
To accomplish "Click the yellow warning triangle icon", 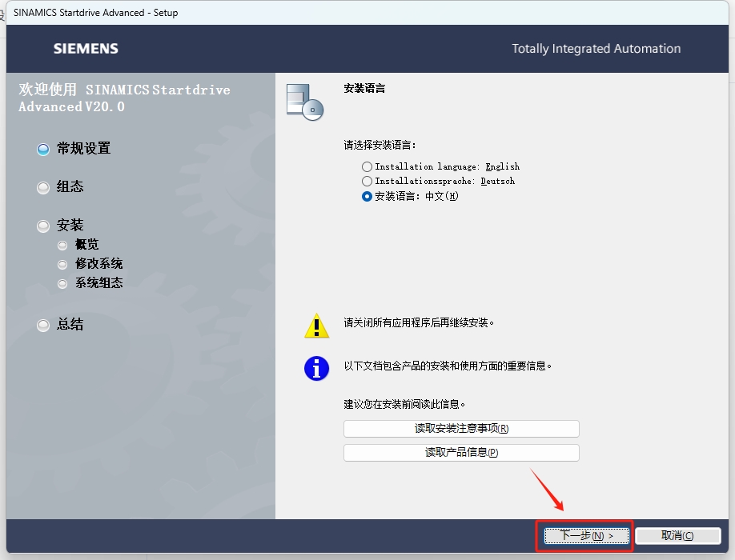I will point(316,325).
